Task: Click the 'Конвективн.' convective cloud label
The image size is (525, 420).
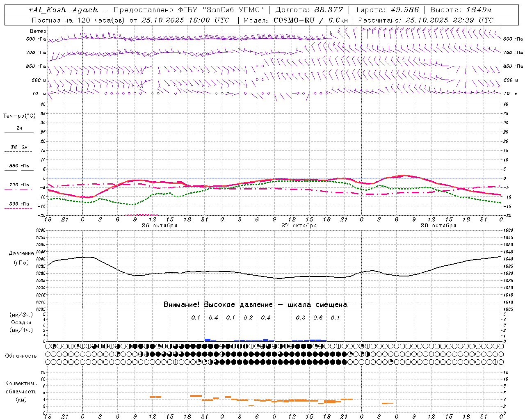Action: click(x=21, y=383)
